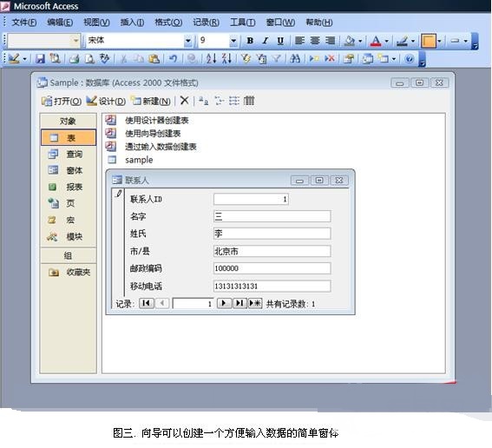This screenshot has height=448, width=492.
Task: Toggle Italic formatting button
Action: (266, 41)
